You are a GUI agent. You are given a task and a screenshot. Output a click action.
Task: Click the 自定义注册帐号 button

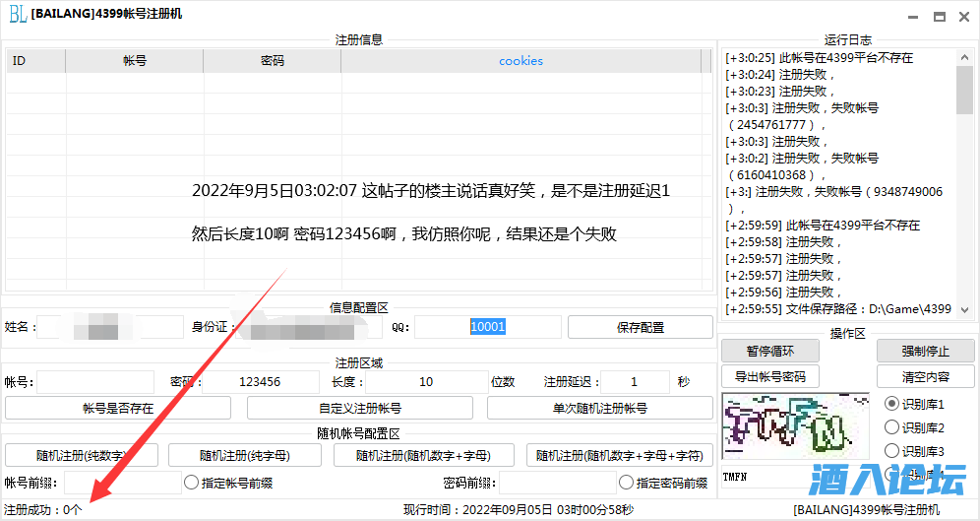tap(360, 409)
